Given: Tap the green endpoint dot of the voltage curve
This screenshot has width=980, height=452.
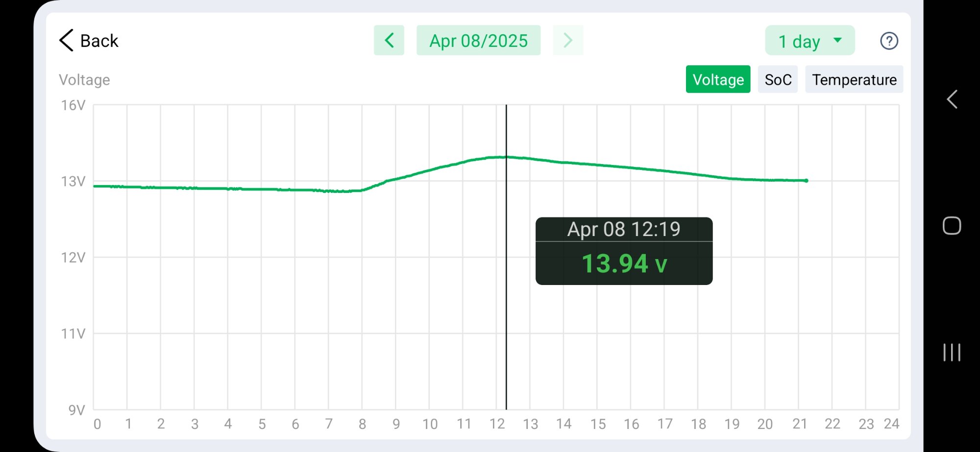Looking at the screenshot, I should [x=806, y=181].
